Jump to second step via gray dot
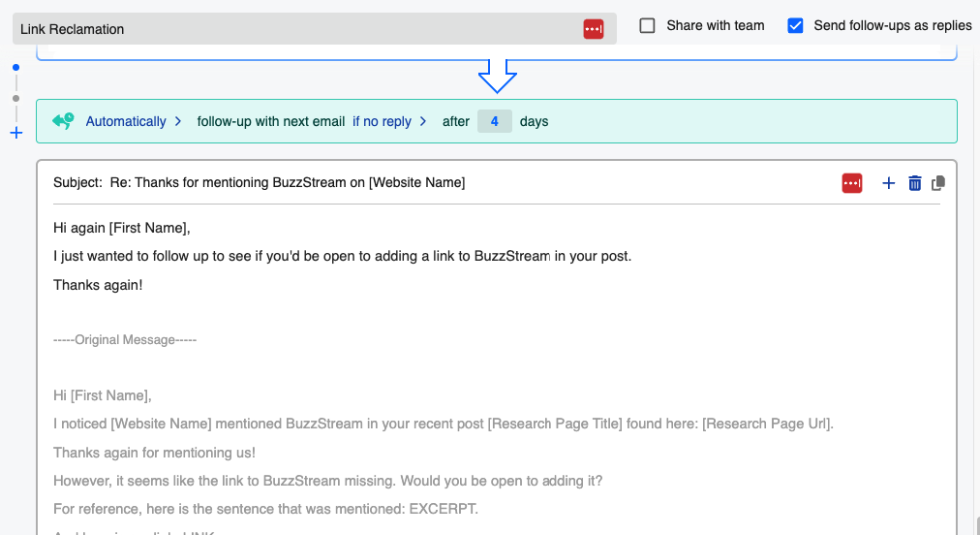The width and height of the screenshot is (980, 535). pos(16,98)
